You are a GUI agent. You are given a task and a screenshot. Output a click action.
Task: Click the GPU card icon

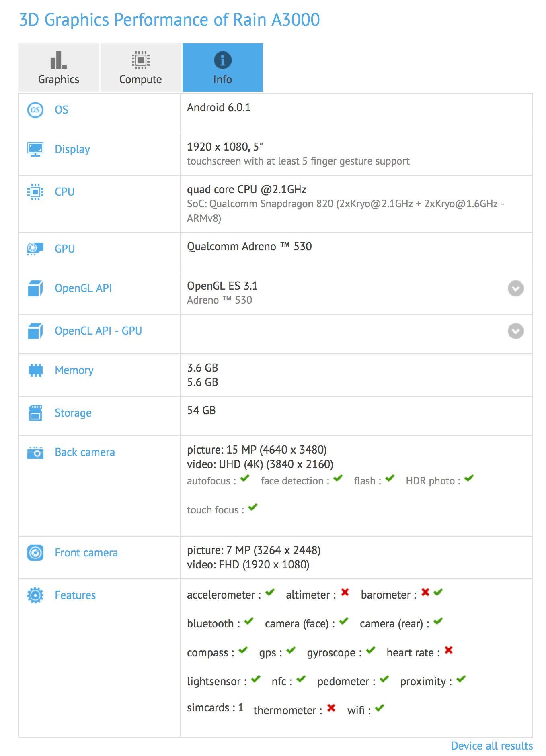pyautogui.click(x=35, y=249)
